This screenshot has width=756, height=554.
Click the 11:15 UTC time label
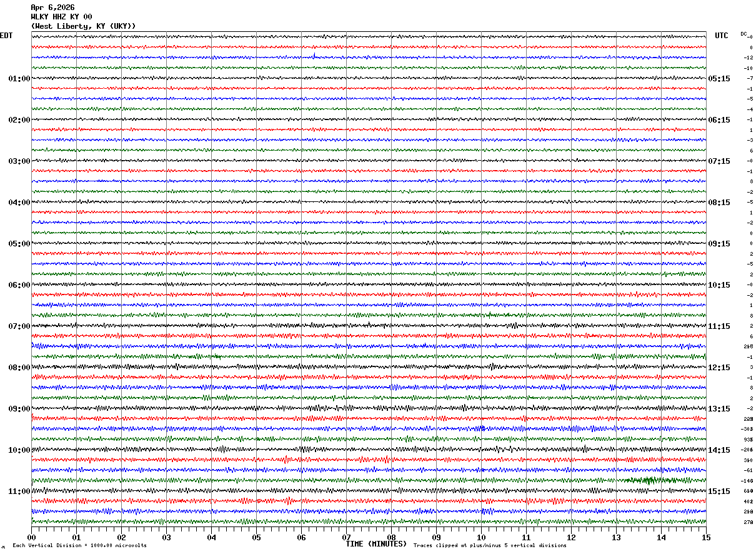tap(719, 326)
